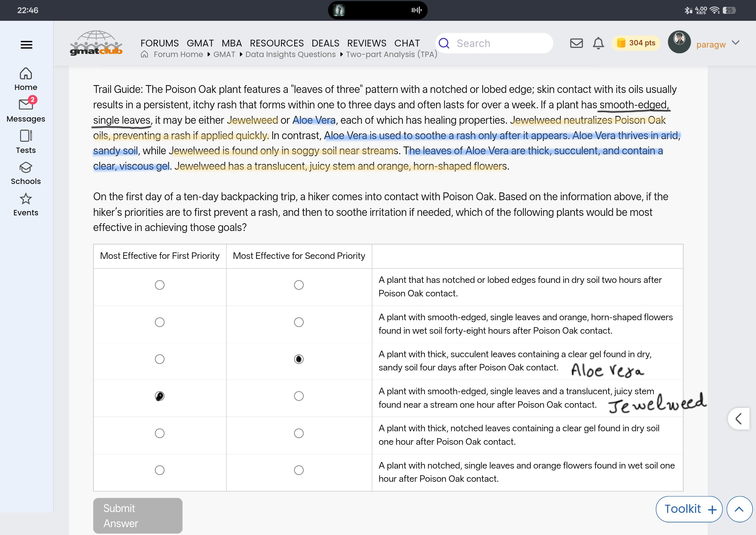756x535 pixels.
Task: Select Second Priority for translucent juicy stem row
Action: tap(299, 396)
